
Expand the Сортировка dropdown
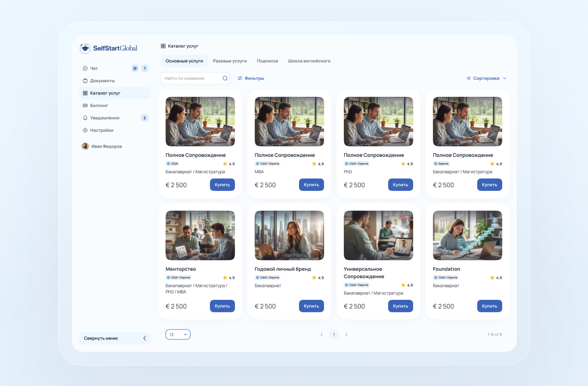pos(486,78)
